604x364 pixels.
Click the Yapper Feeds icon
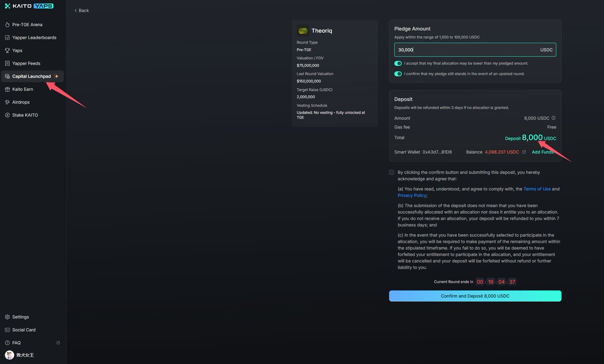click(x=7, y=63)
